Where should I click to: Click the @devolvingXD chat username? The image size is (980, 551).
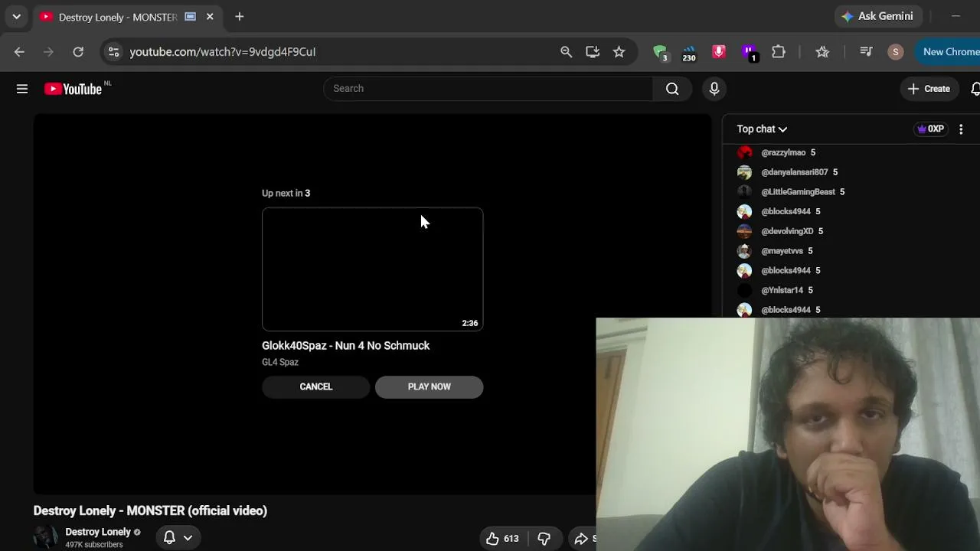[787, 231]
